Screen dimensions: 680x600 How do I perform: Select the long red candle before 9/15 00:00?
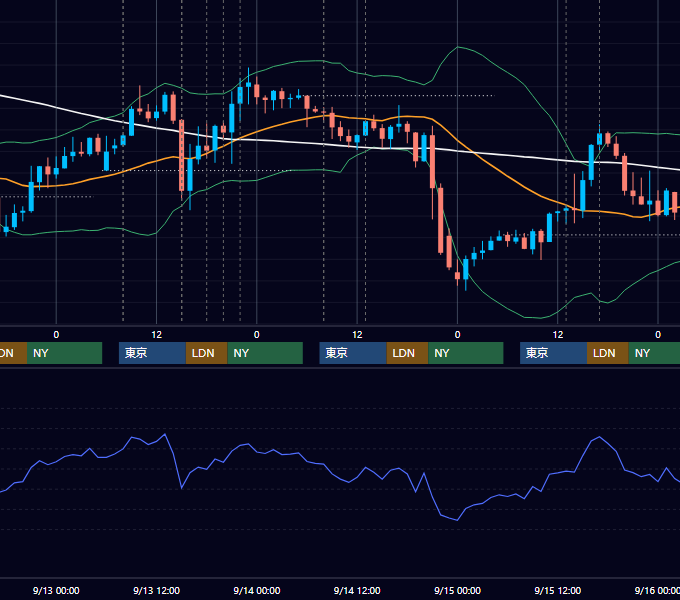[x=441, y=220]
